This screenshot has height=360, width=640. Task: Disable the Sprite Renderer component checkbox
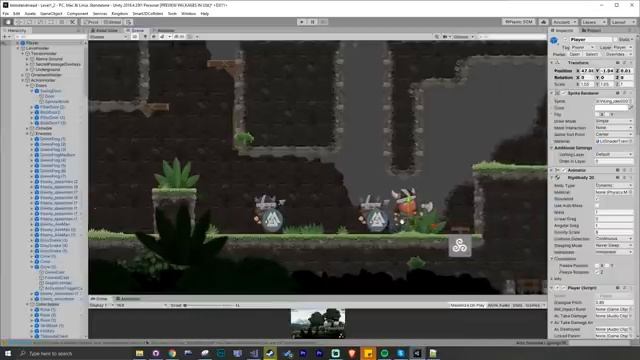(564, 93)
